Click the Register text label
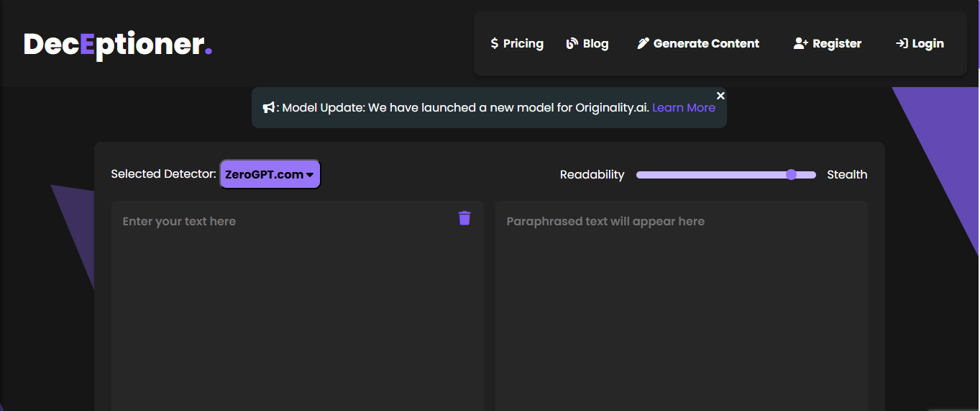Image resolution: width=980 pixels, height=411 pixels. point(837,44)
